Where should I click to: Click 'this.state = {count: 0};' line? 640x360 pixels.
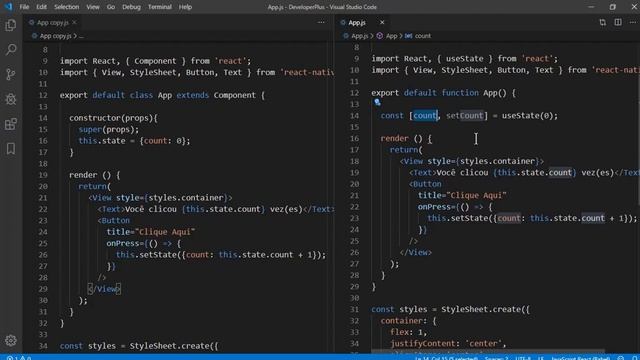point(134,141)
